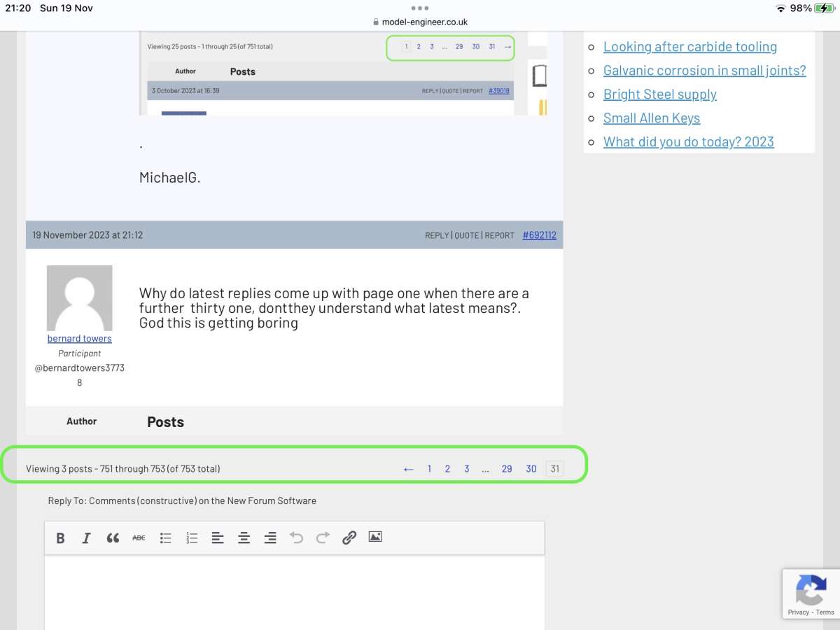Image resolution: width=840 pixels, height=630 pixels.
Task: Select the 'MichaelG.' signature text
Action: coord(170,178)
